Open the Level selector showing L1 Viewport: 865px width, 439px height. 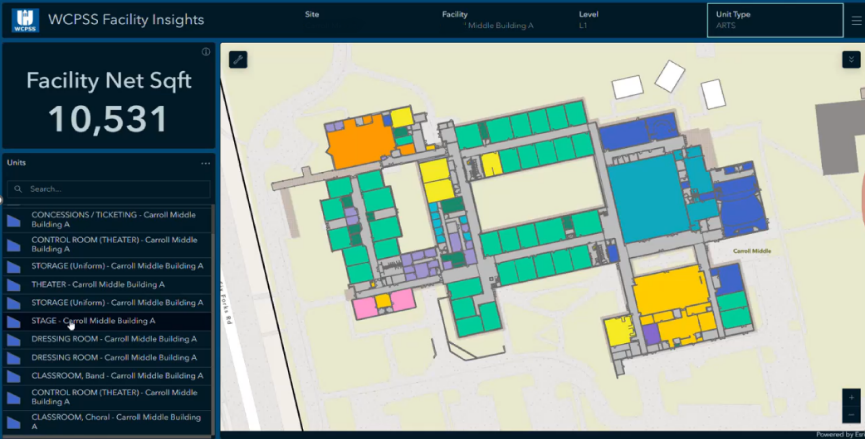coord(637,20)
